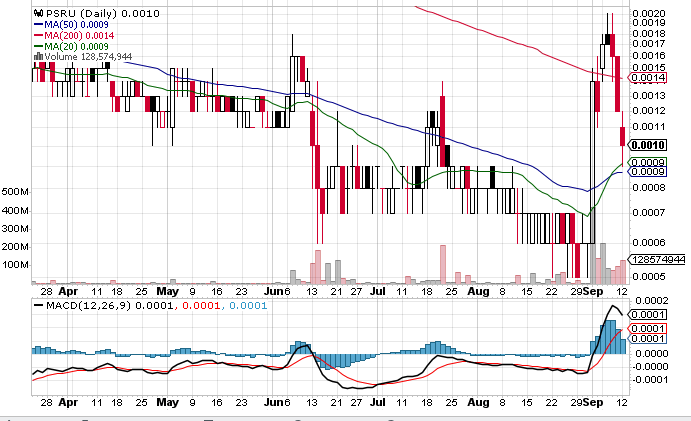Click the candlestick icon beside PSRU
Screen dimensions: 691x421
coord(39,14)
